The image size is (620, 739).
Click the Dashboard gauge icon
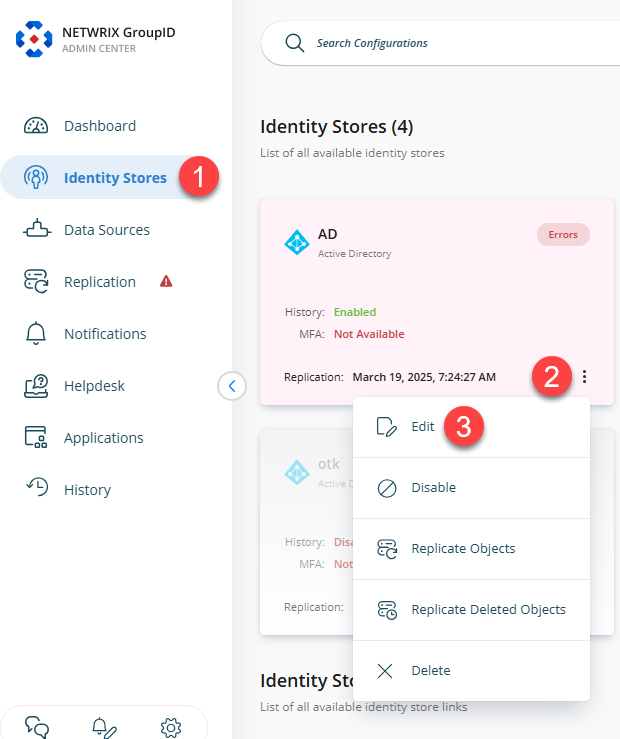click(36, 126)
